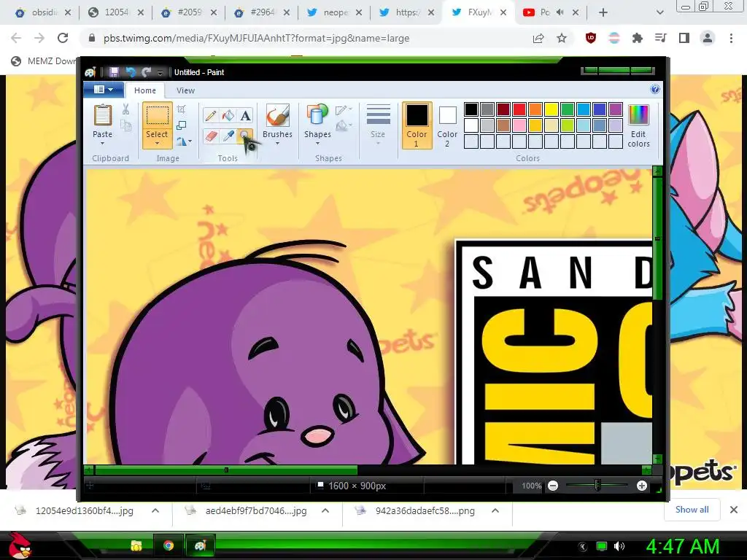
Task: Pick the red color swatch
Action: coord(519,109)
